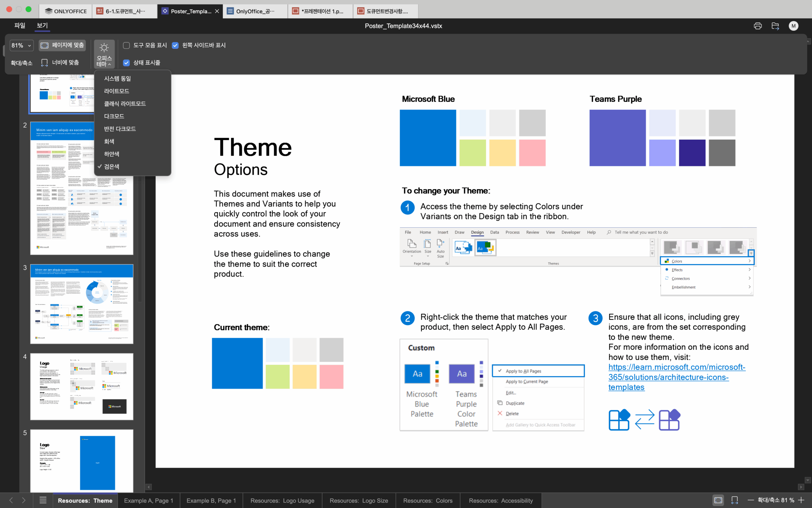Screen dimensions: 812x508
Task: Click the 확대/축소 81 % status bar label
Action: point(776,500)
